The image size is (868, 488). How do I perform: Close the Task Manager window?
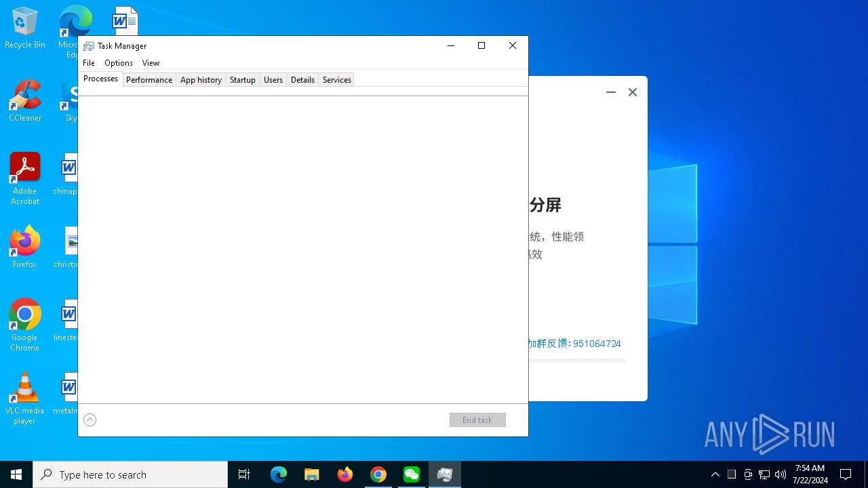point(513,45)
